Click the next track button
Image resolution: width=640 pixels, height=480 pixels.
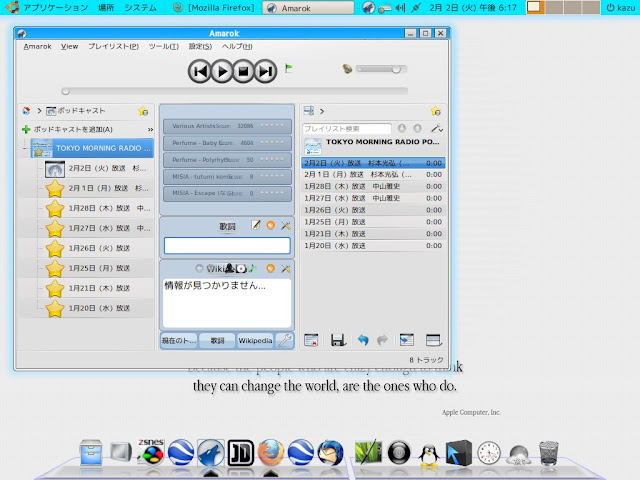pos(266,71)
